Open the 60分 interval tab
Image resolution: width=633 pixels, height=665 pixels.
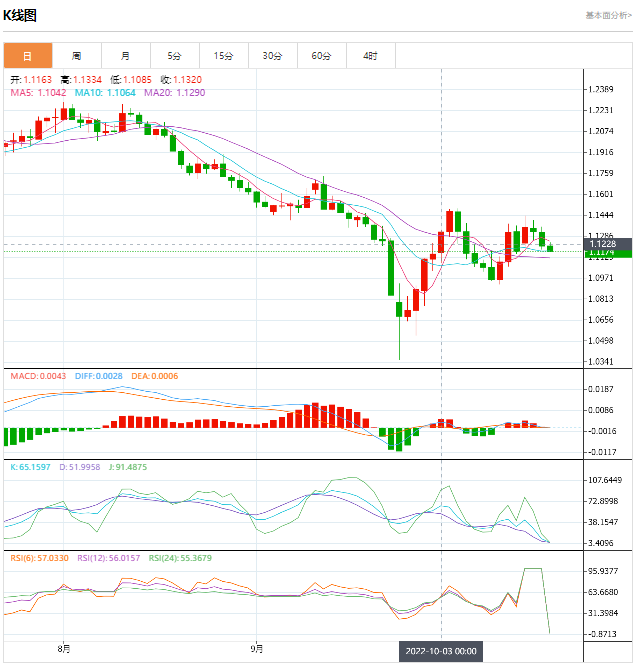click(x=322, y=56)
